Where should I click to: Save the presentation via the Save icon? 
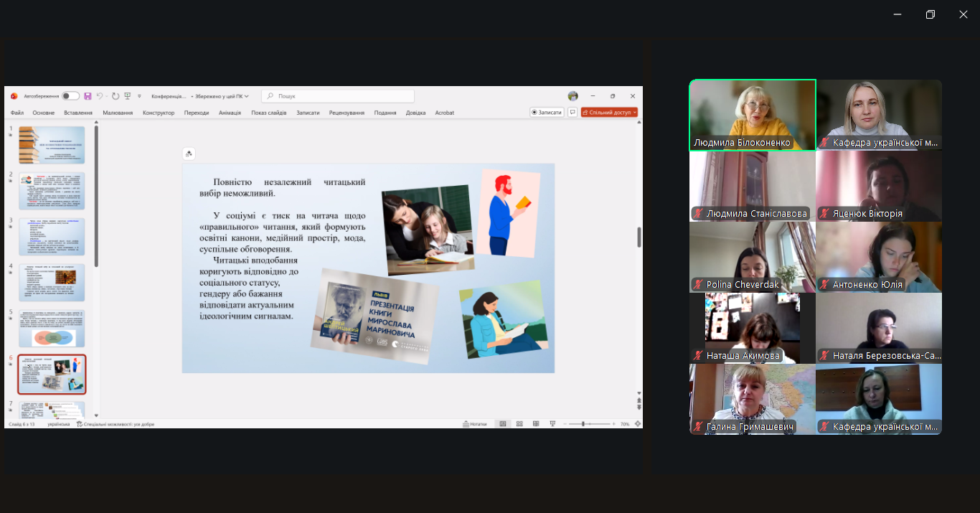tap(88, 95)
